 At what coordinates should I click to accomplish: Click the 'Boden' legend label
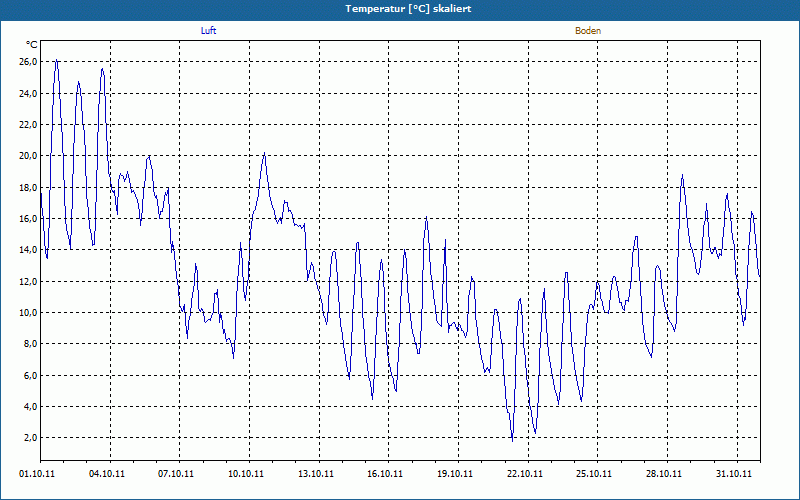588,31
